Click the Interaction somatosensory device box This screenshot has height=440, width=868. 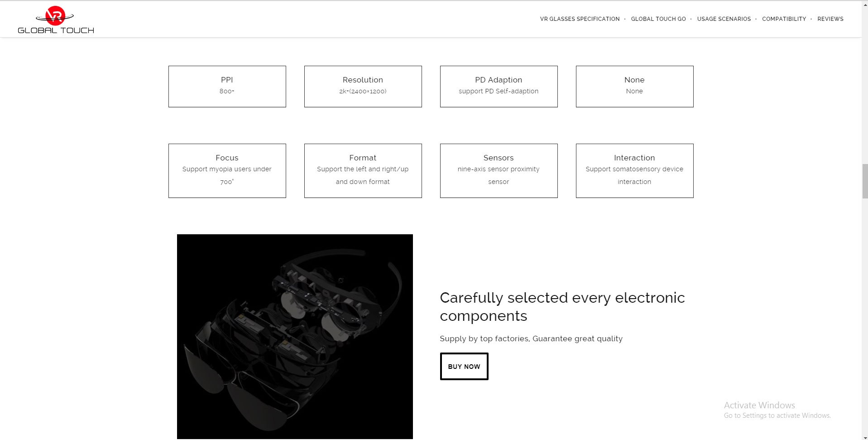coord(635,171)
